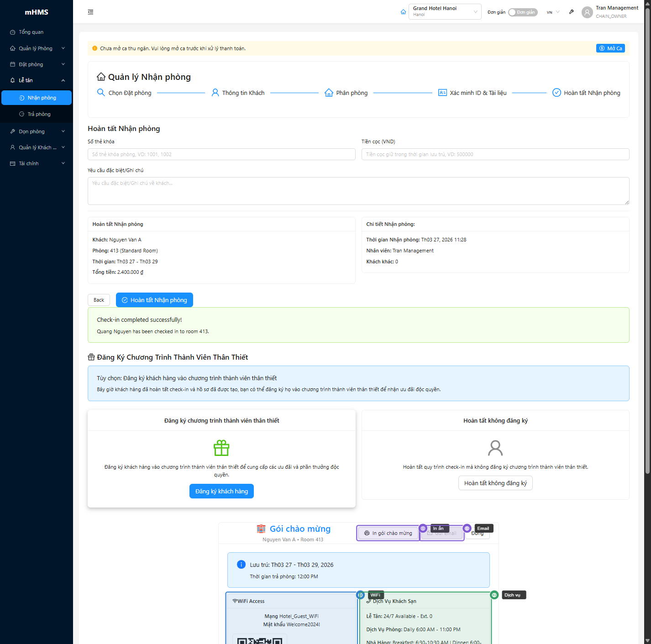Click the Số thẻ khóa input field

221,154
